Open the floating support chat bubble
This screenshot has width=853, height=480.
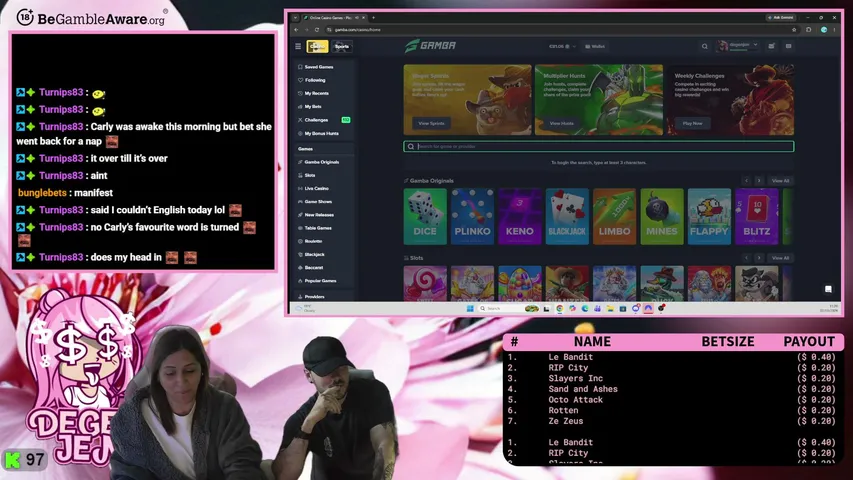(x=828, y=290)
